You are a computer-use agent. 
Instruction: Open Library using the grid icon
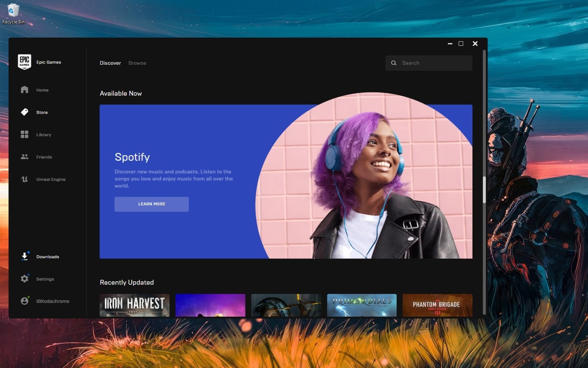click(x=25, y=135)
